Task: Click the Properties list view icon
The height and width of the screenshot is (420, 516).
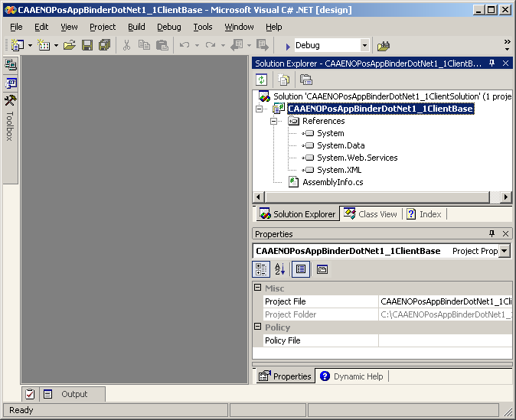Action: tap(301, 269)
